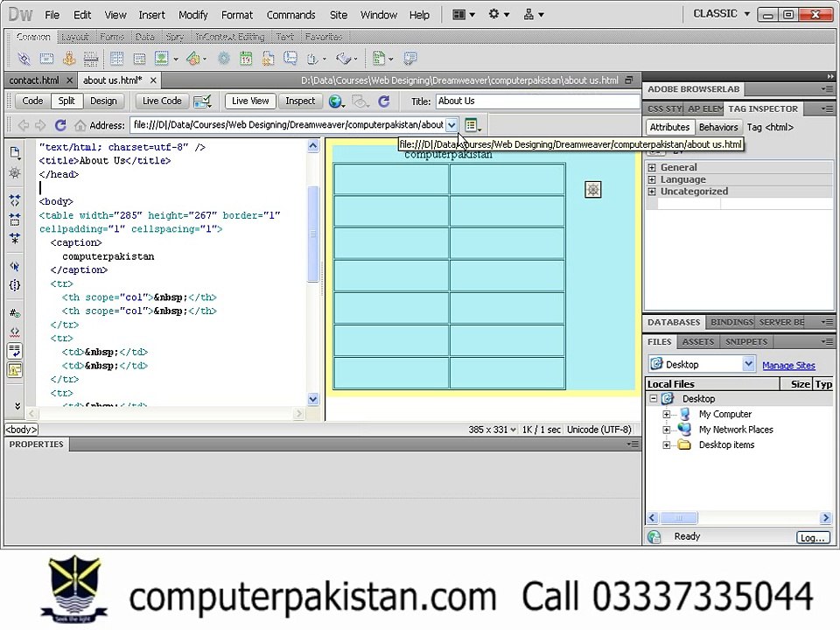Open the Tag Chooser
This screenshot has width=840, height=630.
pos(410,58)
